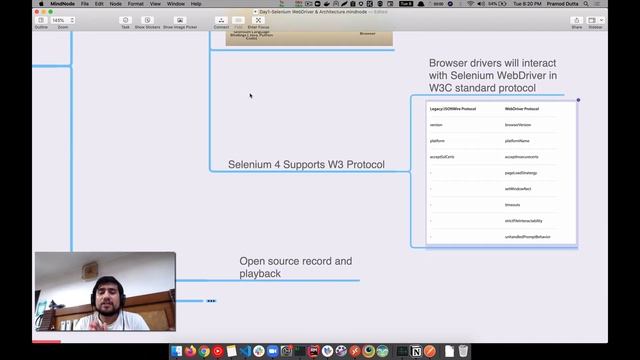Click the Show Stickers toolbar icon
This screenshot has width=640, height=360.
pyautogui.click(x=147, y=20)
